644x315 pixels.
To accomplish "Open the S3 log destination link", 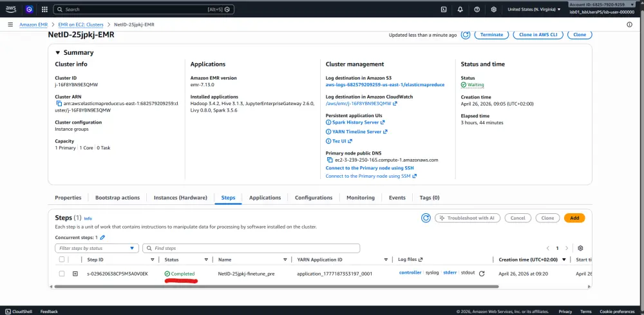I will (x=385, y=85).
